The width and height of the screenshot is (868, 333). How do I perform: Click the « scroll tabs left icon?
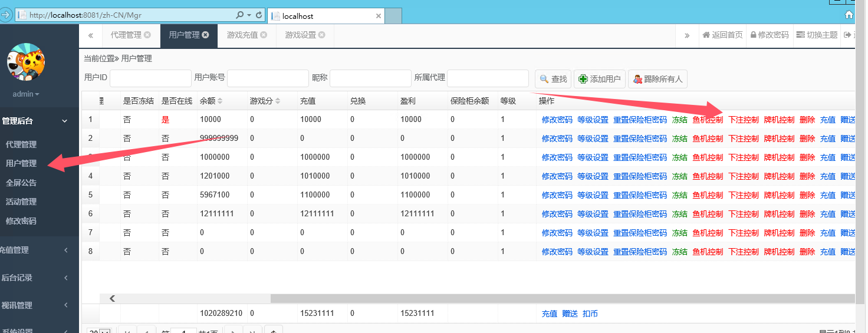(x=91, y=35)
